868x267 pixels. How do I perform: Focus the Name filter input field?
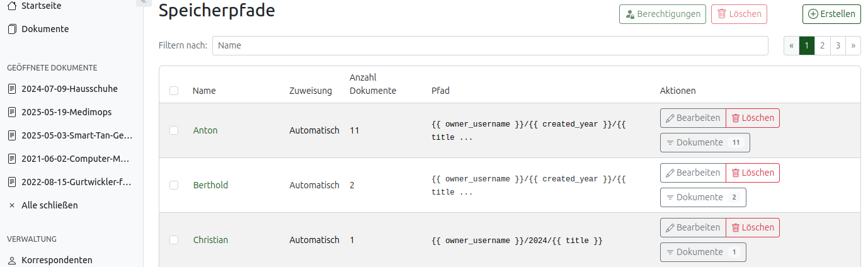tap(489, 45)
